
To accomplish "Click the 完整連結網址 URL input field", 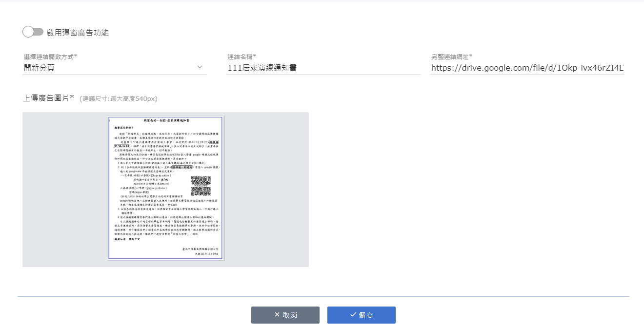I will [527, 68].
